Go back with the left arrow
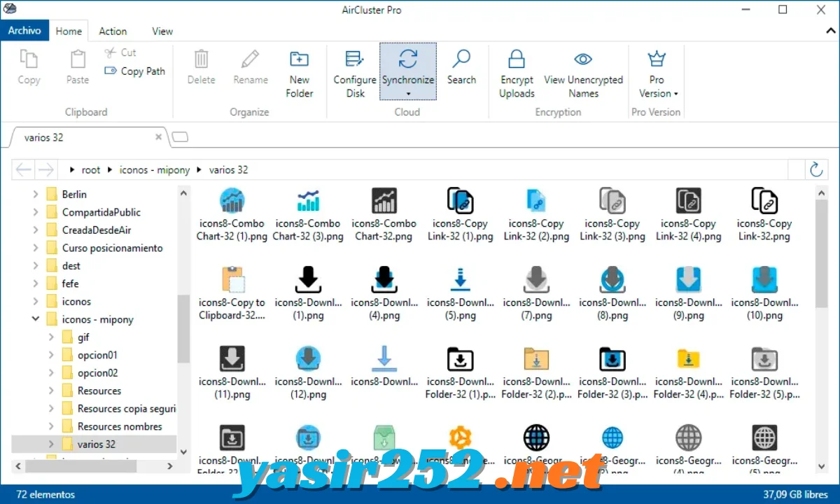Screen dimensions: 840x504 24,169
